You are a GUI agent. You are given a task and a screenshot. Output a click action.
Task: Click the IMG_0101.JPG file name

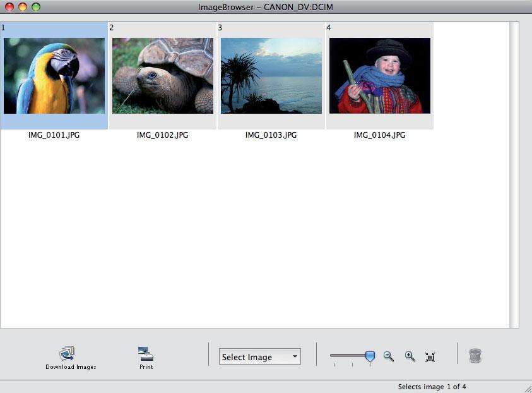point(54,135)
